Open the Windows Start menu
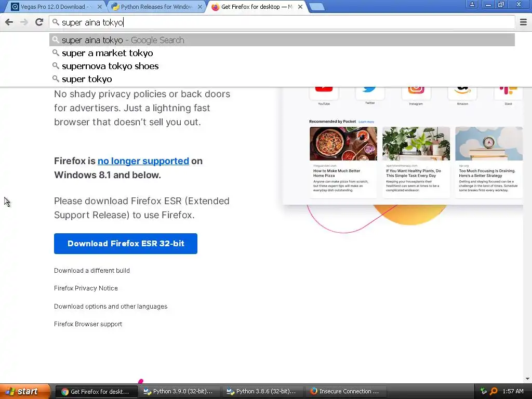 tap(24, 391)
